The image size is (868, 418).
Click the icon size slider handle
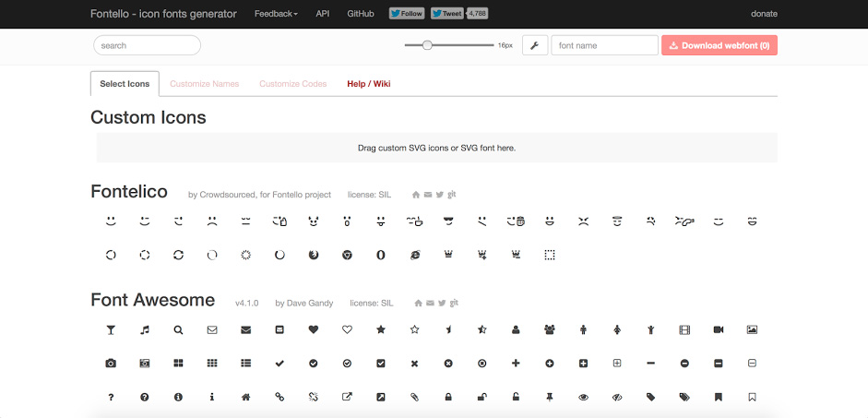pos(427,45)
